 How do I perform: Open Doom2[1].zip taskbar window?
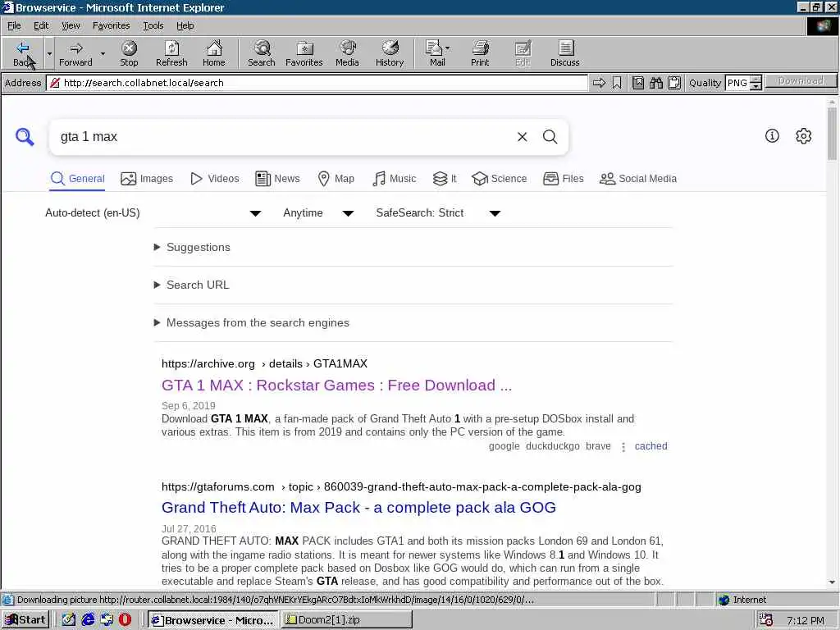(x=346, y=620)
